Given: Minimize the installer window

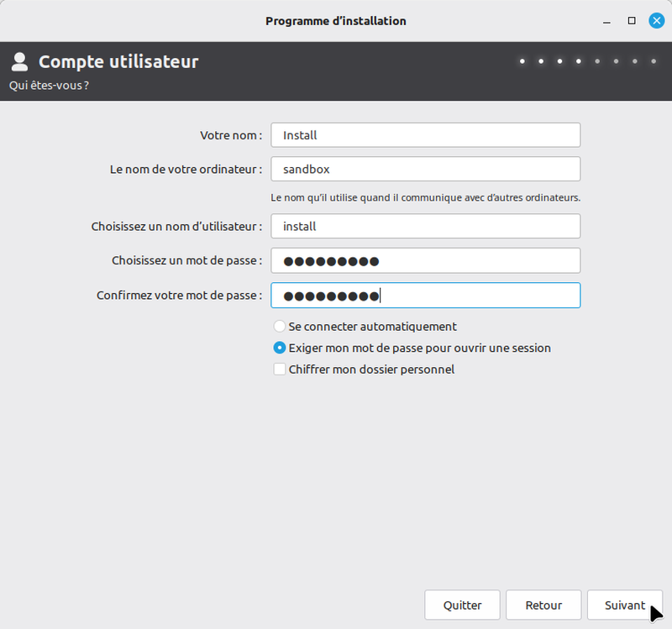Looking at the screenshot, I should (x=605, y=21).
